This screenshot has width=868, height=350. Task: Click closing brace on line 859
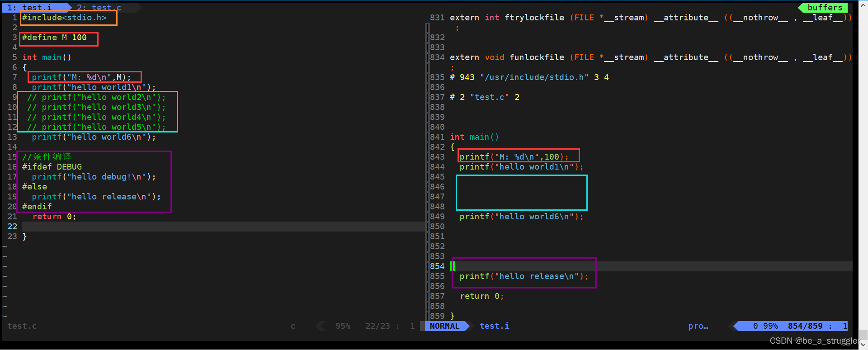(x=452, y=316)
